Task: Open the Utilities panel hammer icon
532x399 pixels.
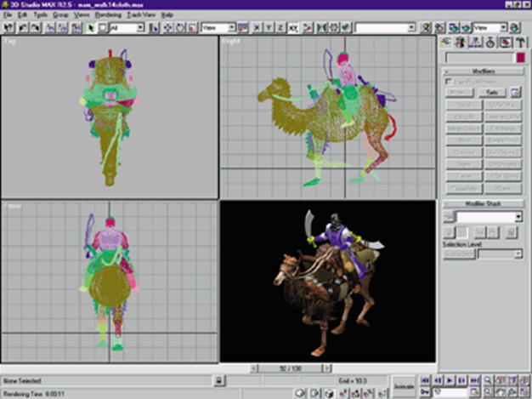Action: (519, 42)
